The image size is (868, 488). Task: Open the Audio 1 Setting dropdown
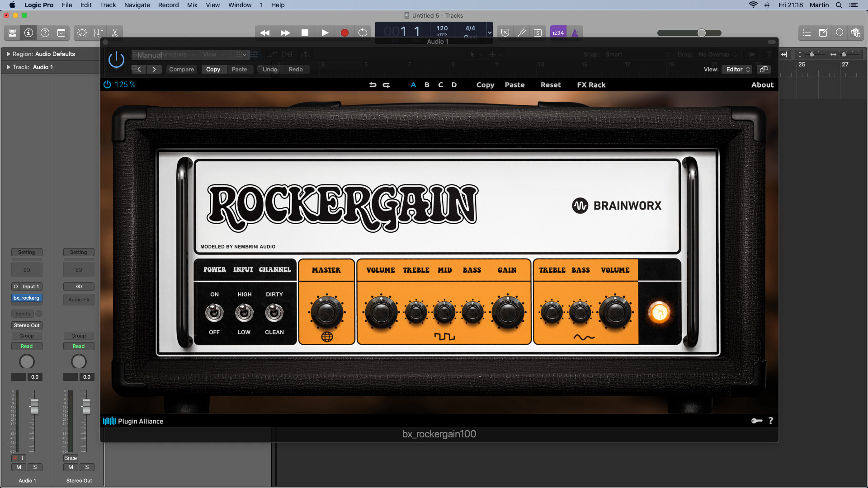click(27, 252)
